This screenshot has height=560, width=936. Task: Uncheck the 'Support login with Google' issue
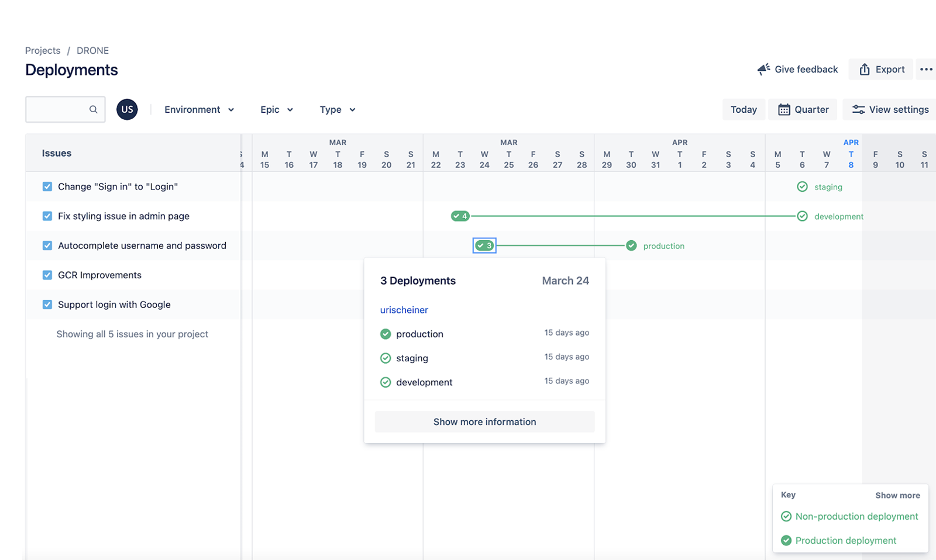pyautogui.click(x=47, y=305)
